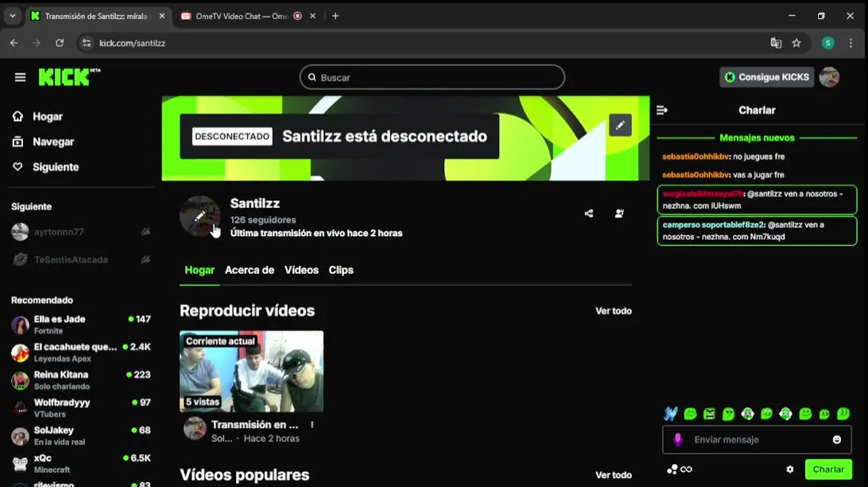
Task: Open the Corriente actual video thumbnail
Action: pyautogui.click(x=251, y=371)
